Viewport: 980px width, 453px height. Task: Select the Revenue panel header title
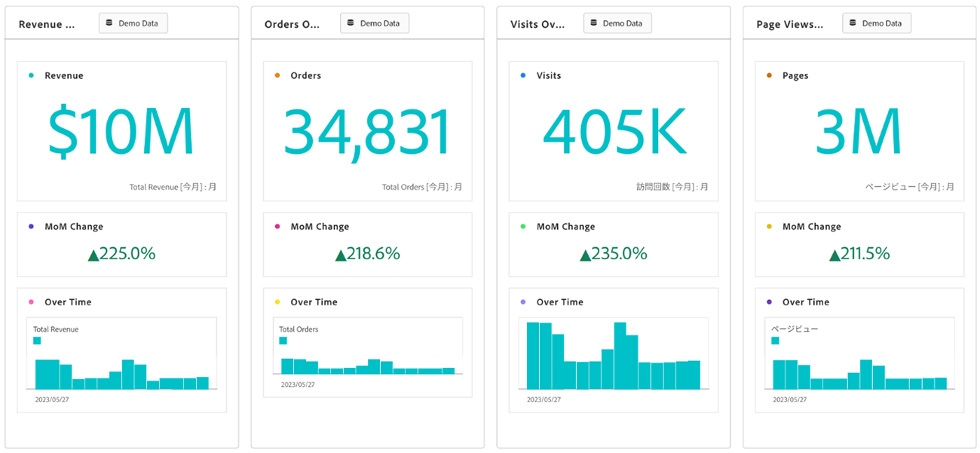coord(47,24)
